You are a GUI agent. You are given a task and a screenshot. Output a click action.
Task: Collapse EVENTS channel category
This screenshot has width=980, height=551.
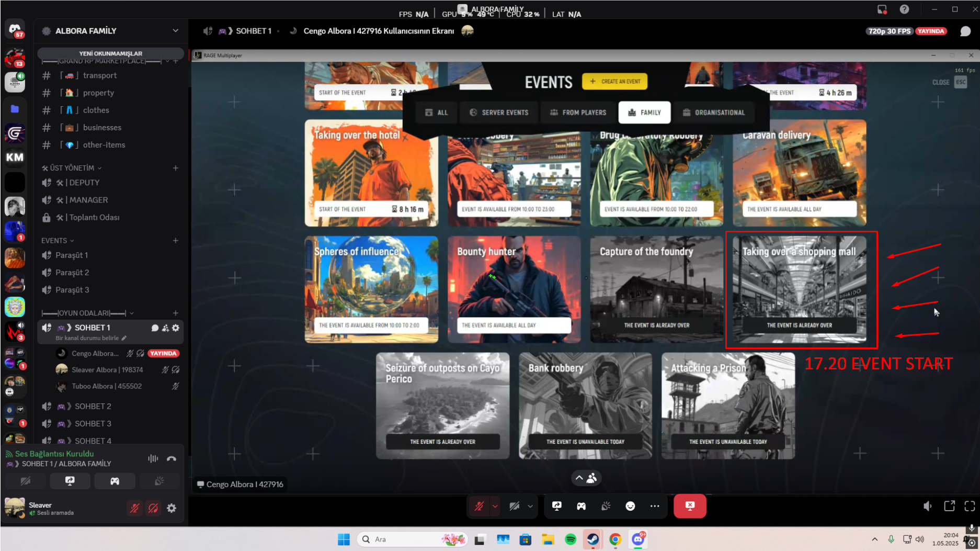(x=58, y=241)
